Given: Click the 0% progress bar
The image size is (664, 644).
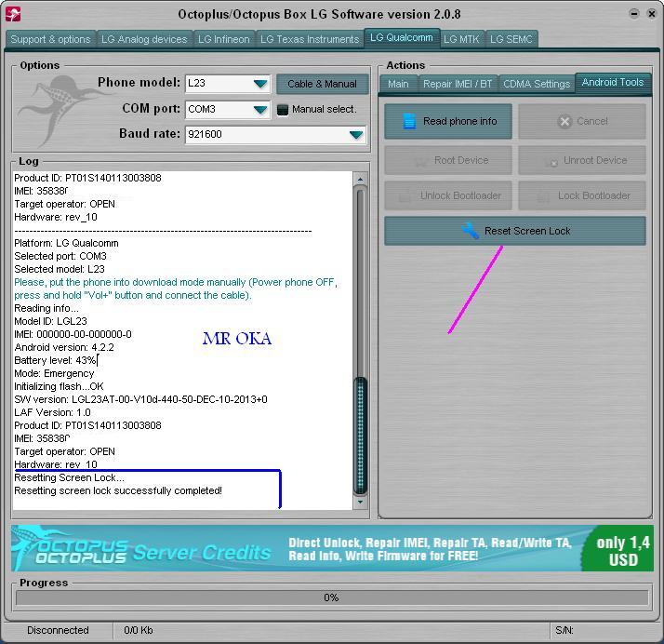Looking at the screenshot, I should (332, 597).
